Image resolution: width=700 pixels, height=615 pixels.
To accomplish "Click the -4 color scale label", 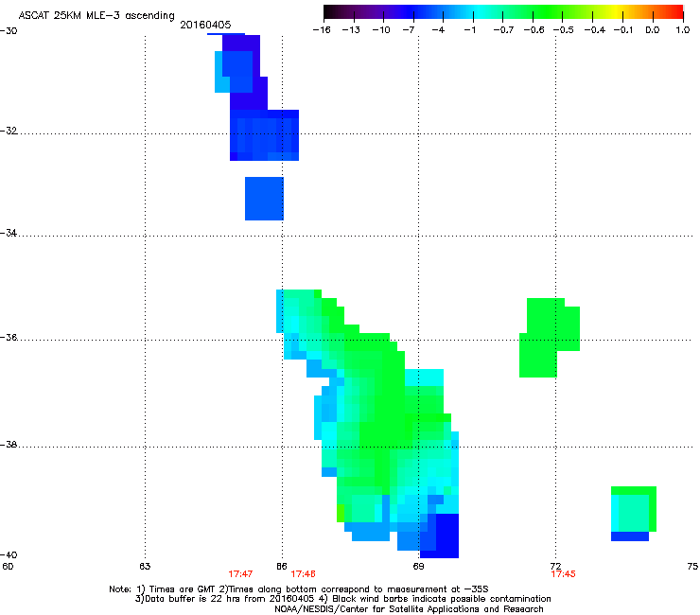I will point(438,30).
